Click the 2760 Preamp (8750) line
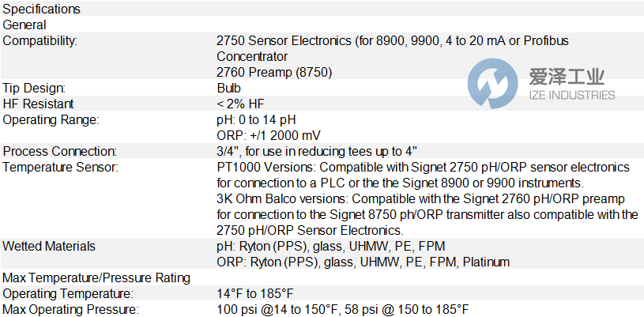The image size is (644, 317). click(x=274, y=73)
